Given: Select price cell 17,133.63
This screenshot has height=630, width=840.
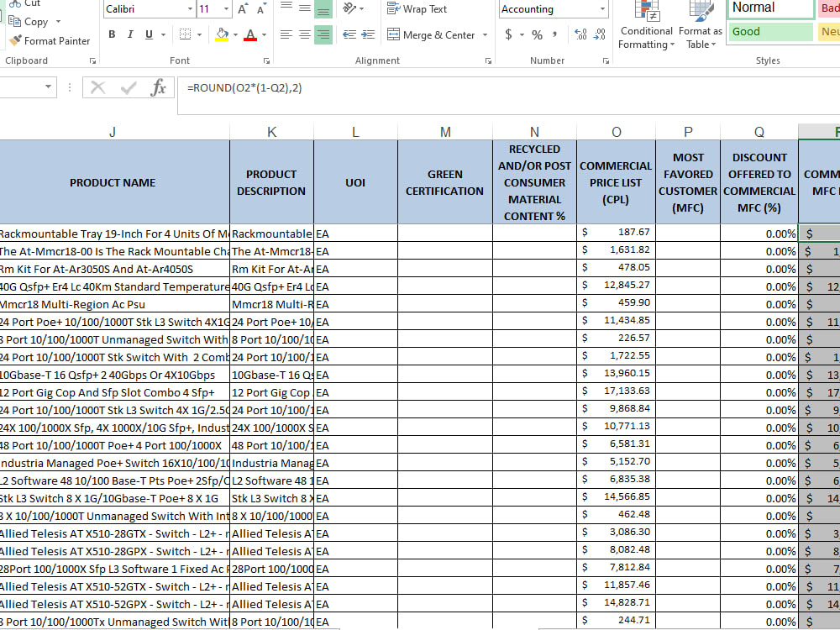Looking at the screenshot, I should pos(616,391).
